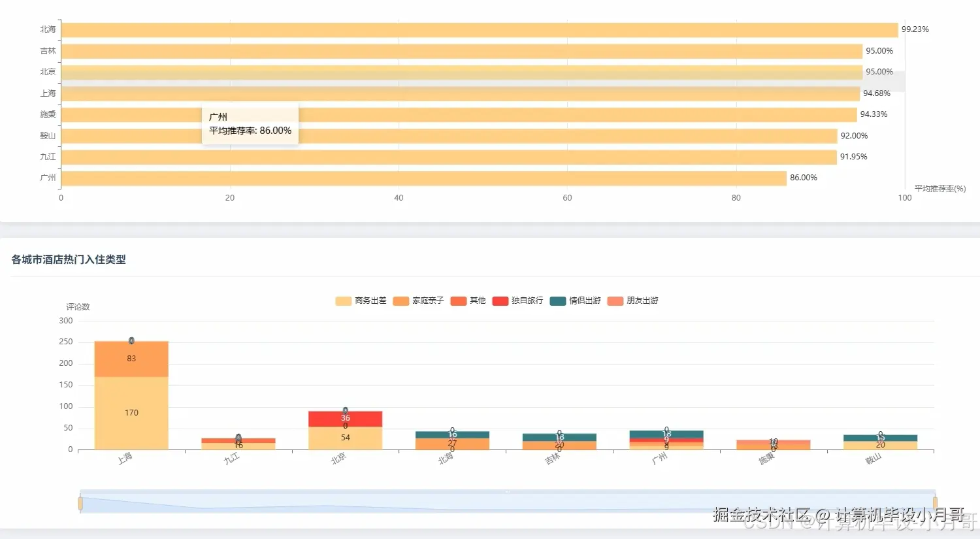Click the 施秉 label on the top chart axis
The image size is (980, 539).
[48, 114]
